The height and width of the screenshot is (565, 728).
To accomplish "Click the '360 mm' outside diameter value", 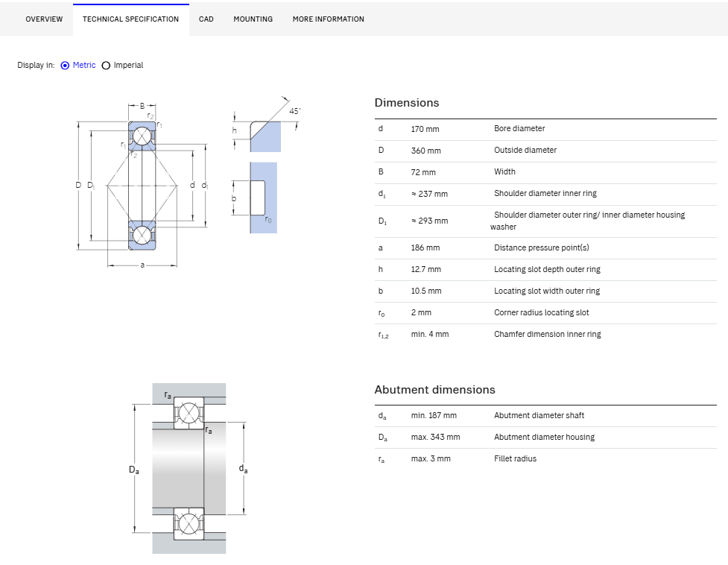I will click(425, 151).
